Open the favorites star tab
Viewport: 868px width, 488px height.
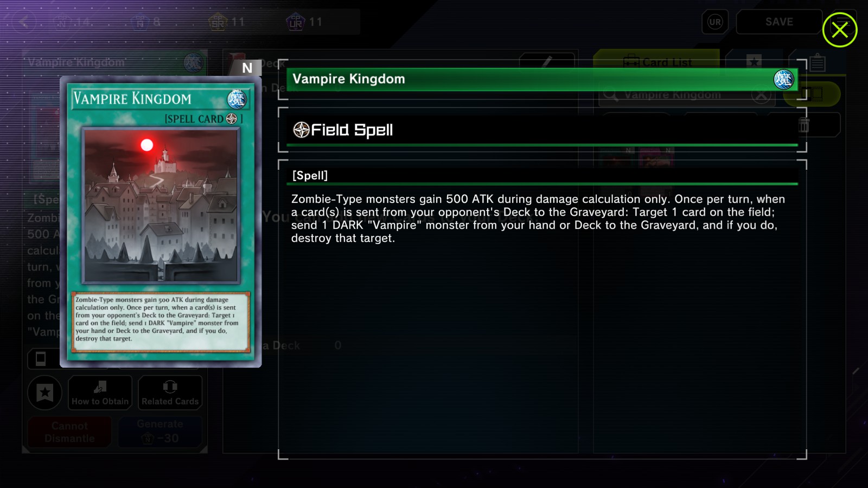click(x=754, y=61)
